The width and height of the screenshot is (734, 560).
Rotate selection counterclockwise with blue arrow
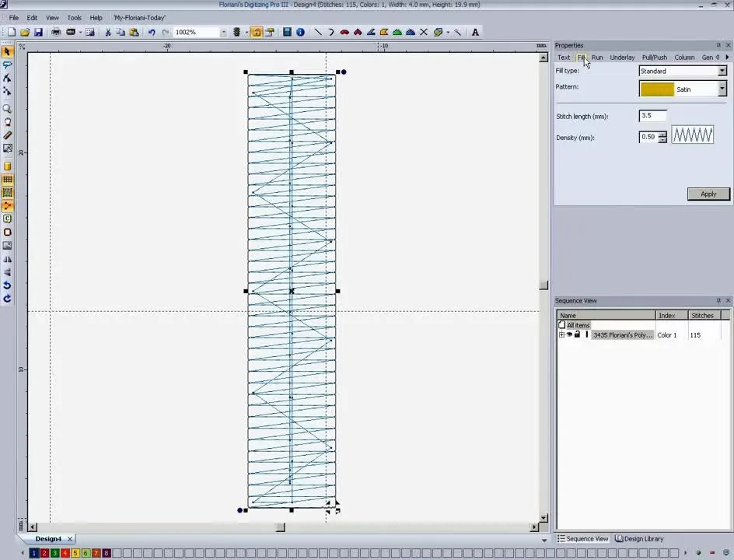click(7, 285)
